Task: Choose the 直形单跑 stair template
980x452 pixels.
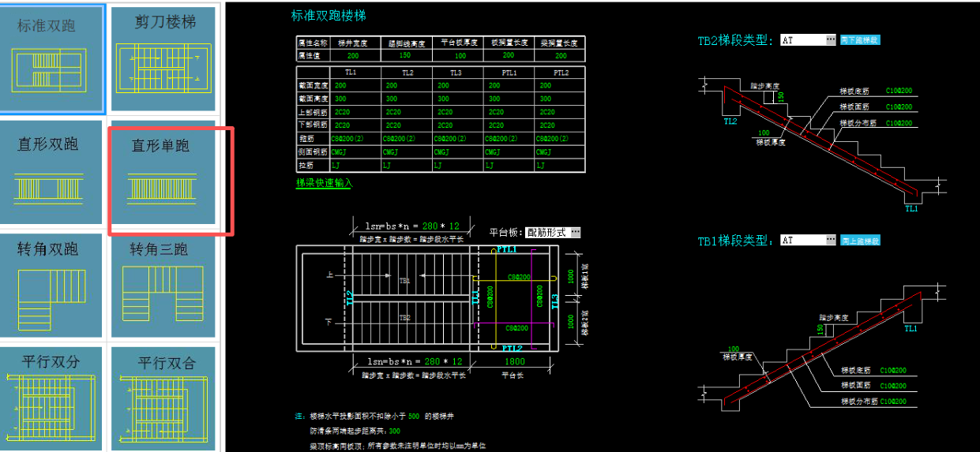Action: pos(163,171)
